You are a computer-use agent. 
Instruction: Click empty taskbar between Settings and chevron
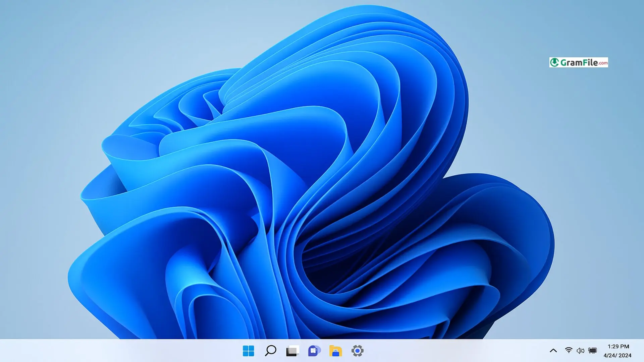453,351
